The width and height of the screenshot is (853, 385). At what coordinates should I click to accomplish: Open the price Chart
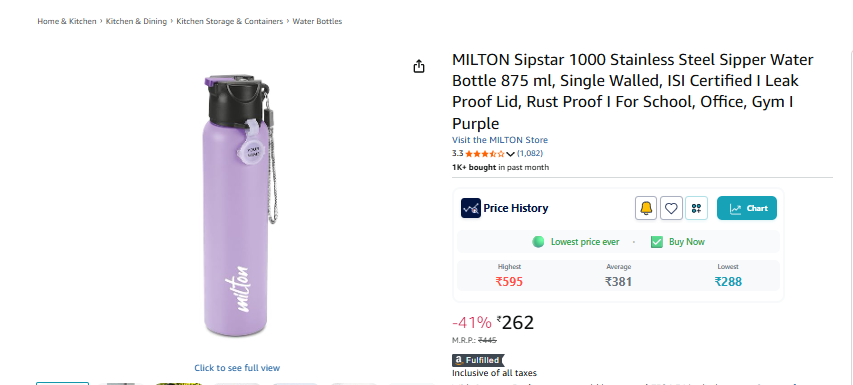[746, 208]
